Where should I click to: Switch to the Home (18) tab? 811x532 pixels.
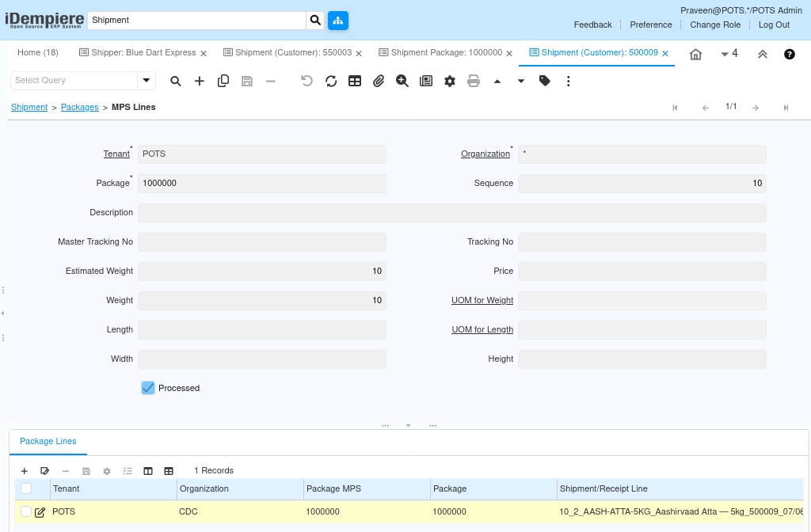[38, 53]
